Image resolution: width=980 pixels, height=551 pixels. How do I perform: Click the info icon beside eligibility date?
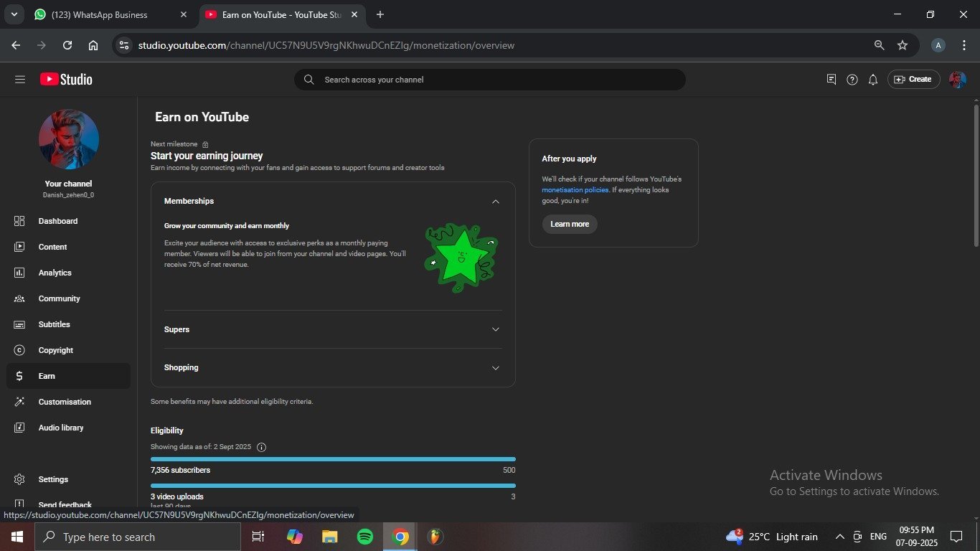coord(261,447)
